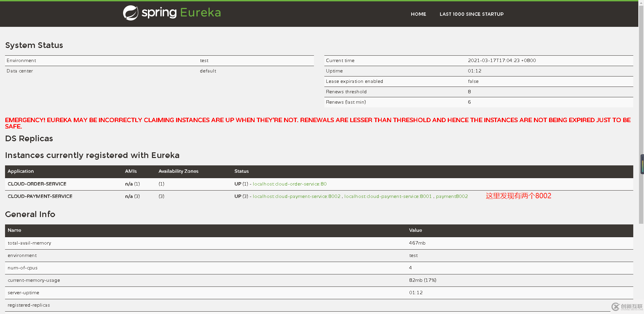Click the DS Replicas heading
Viewport: 644px width, 314px height.
click(x=29, y=139)
